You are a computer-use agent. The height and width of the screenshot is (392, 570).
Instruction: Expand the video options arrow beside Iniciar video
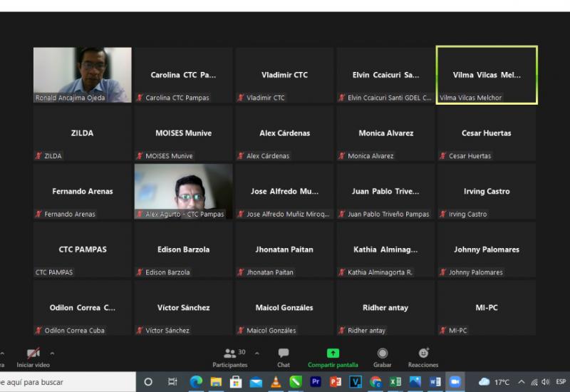(x=52, y=354)
